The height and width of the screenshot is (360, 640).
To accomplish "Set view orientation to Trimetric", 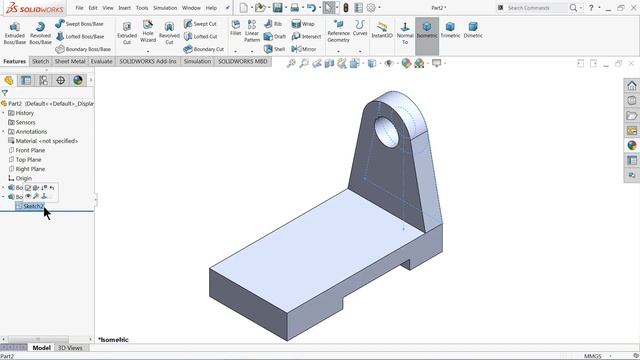I will click(450, 29).
